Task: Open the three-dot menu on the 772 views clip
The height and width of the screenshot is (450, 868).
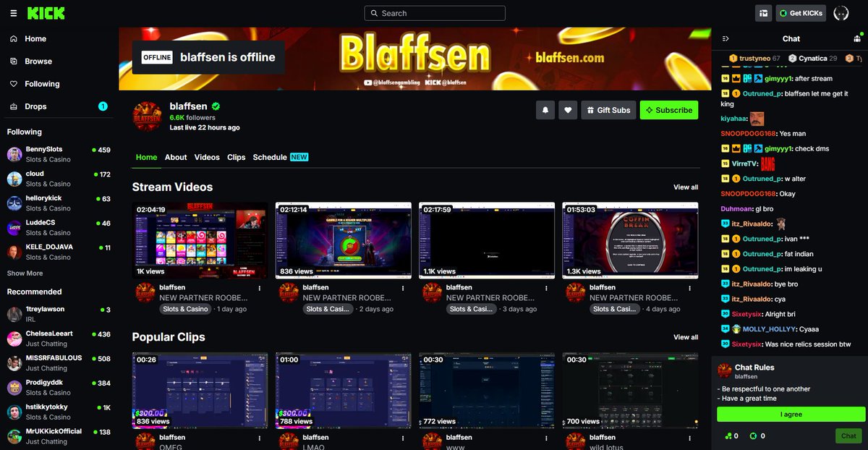Action: [x=546, y=438]
